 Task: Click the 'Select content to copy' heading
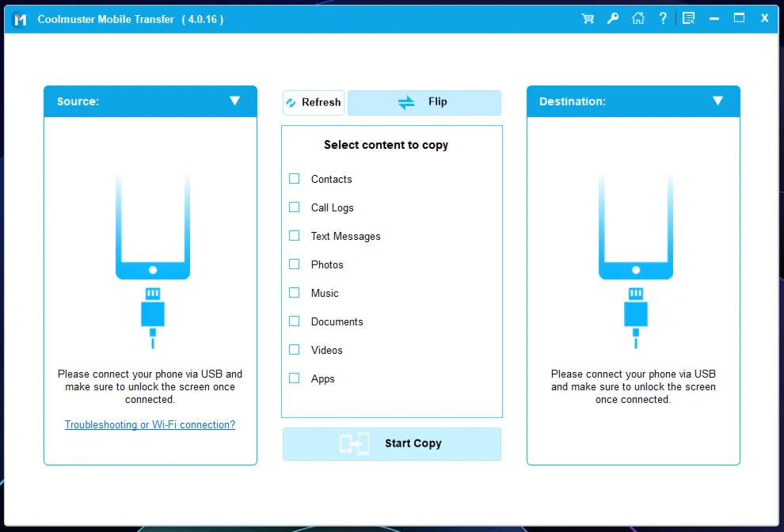coord(386,145)
